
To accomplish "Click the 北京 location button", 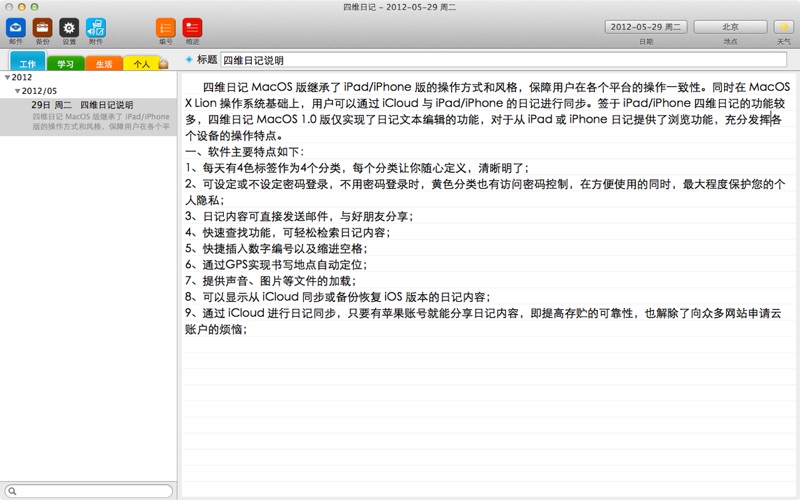I will [730, 27].
